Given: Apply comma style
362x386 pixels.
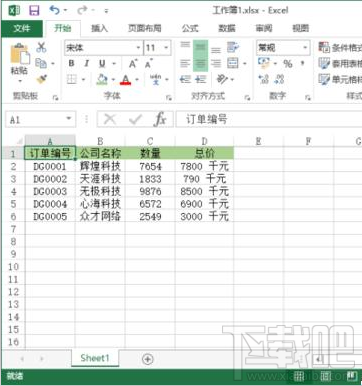Looking at the screenshot, I should [303, 63].
